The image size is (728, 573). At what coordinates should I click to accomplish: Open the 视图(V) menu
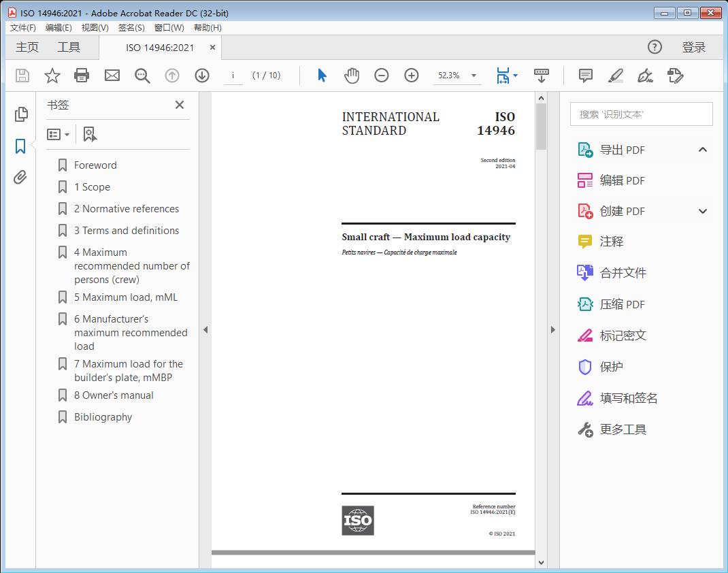[95, 27]
